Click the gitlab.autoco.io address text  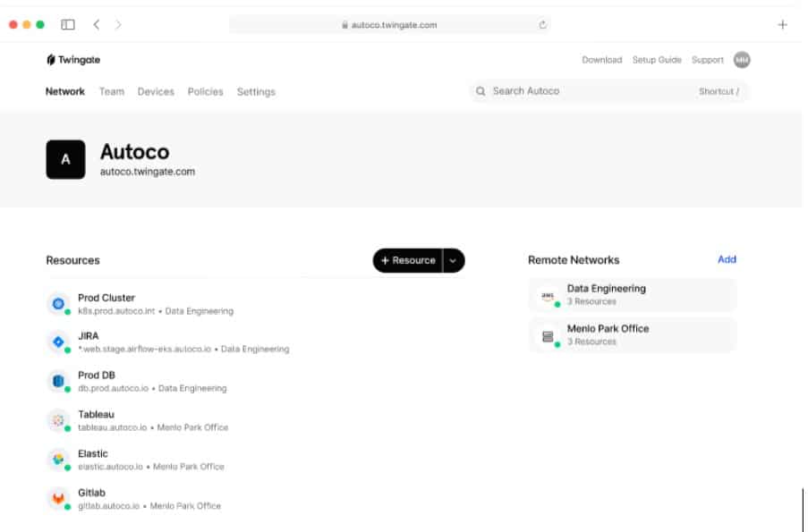pos(109,506)
